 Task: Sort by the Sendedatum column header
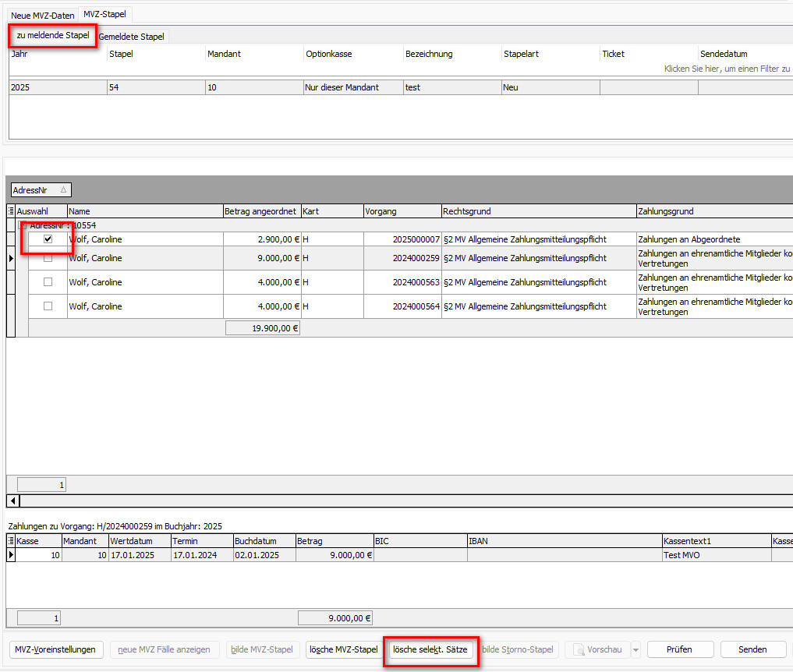(x=745, y=54)
